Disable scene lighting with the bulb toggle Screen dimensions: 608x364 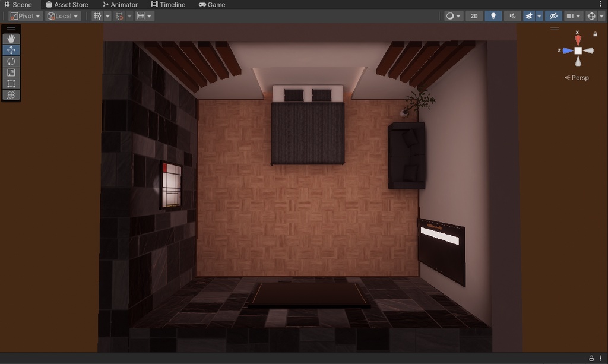click(x=493, y=15)
